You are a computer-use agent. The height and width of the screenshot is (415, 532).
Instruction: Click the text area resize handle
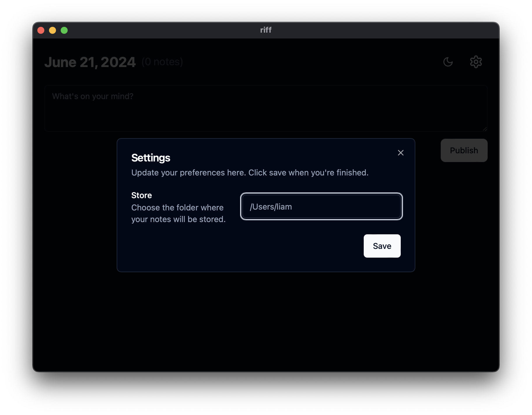pyautogui.click(x=485, y=129)
